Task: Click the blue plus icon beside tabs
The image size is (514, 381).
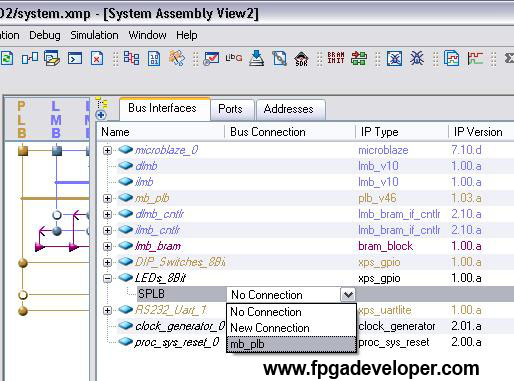Action: [x=101, y=115]
